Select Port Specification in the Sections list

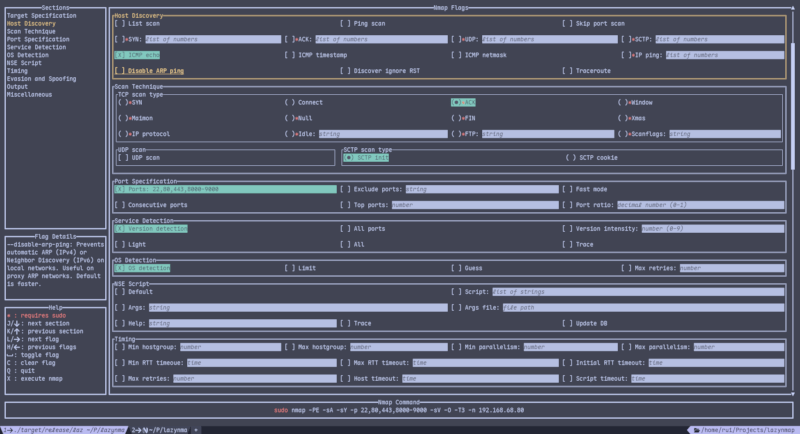click(x=38, y=39)
